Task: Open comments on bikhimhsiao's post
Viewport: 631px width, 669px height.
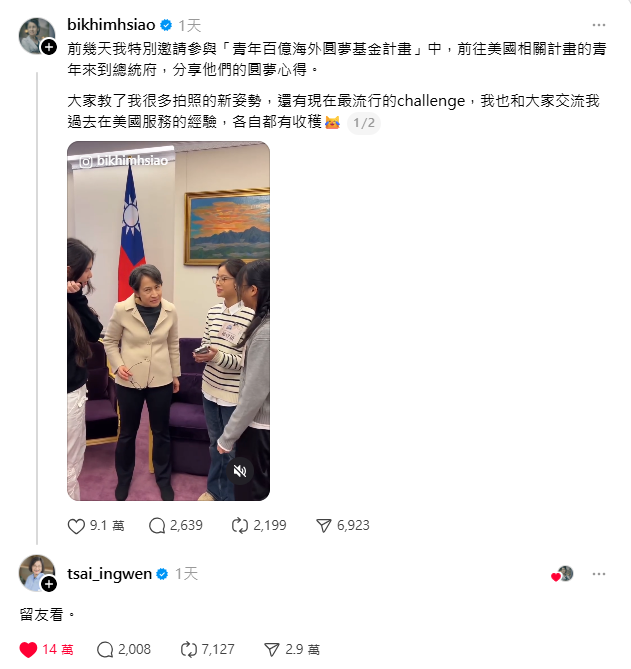Action: [x=157, y=526]
